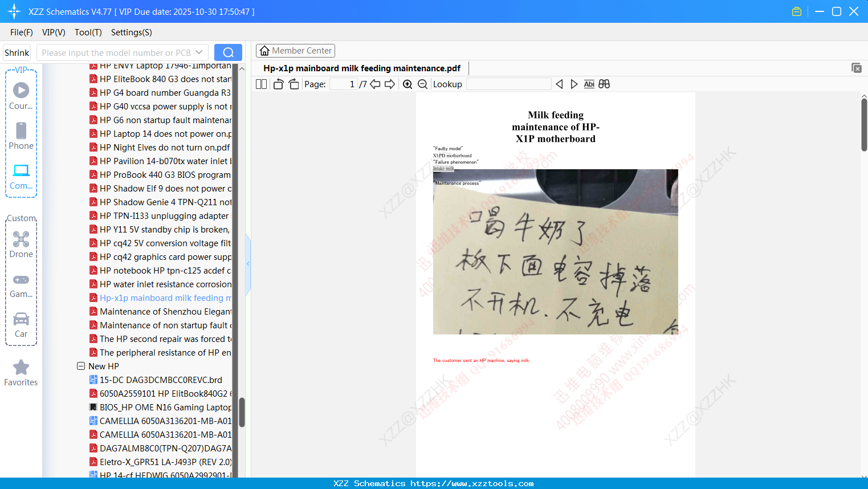Open HP ProBook 440 G3 BIOS program file
Screen dimensions: 868x489
click(x=161, y=175)
